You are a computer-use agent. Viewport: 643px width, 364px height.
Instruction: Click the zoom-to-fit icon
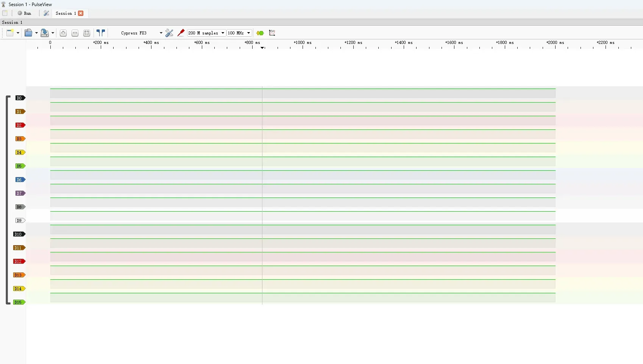pos(87,33)
